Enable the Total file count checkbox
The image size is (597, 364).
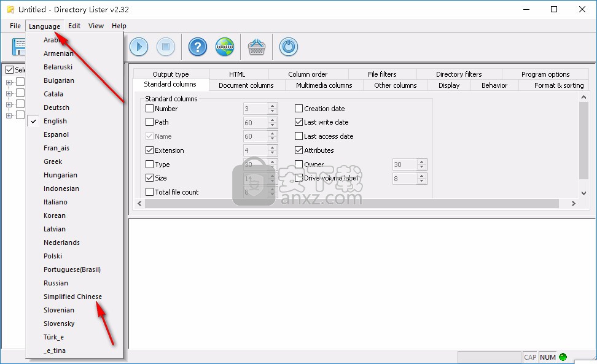click(150, 192)
